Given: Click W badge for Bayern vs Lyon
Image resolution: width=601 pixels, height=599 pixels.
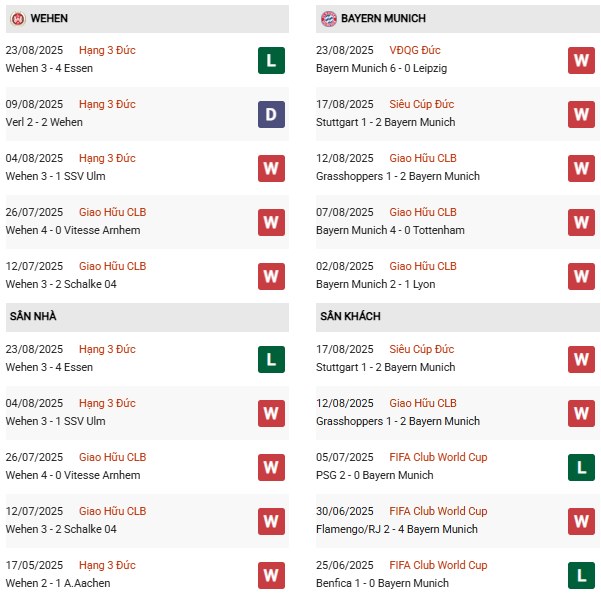Looking at the screenshot, I should 581,276.
